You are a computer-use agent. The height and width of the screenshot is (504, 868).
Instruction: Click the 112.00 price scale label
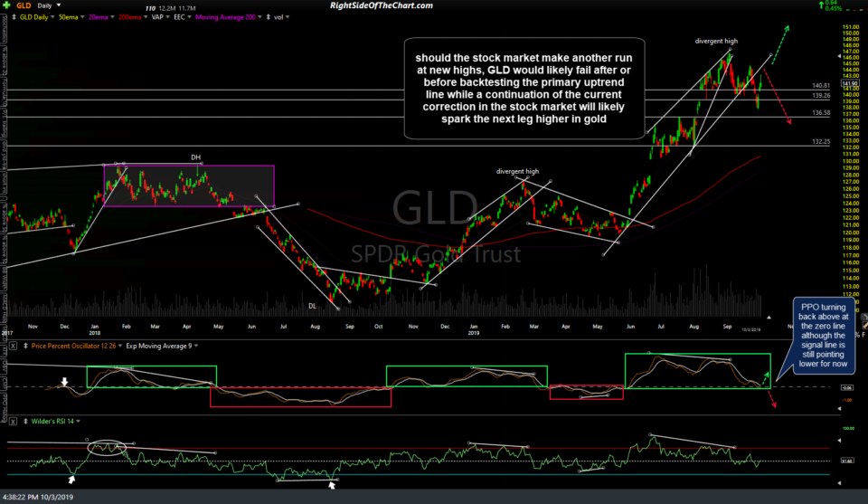click(x=850, y=293)
